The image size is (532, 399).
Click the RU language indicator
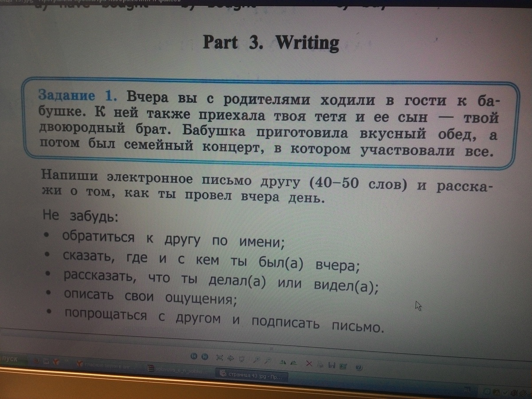pos(466,389)
